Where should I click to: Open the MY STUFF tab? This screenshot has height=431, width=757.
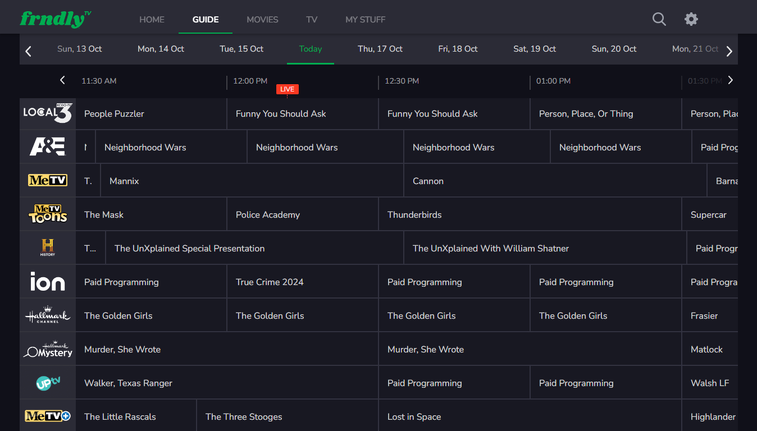[365, 20]
